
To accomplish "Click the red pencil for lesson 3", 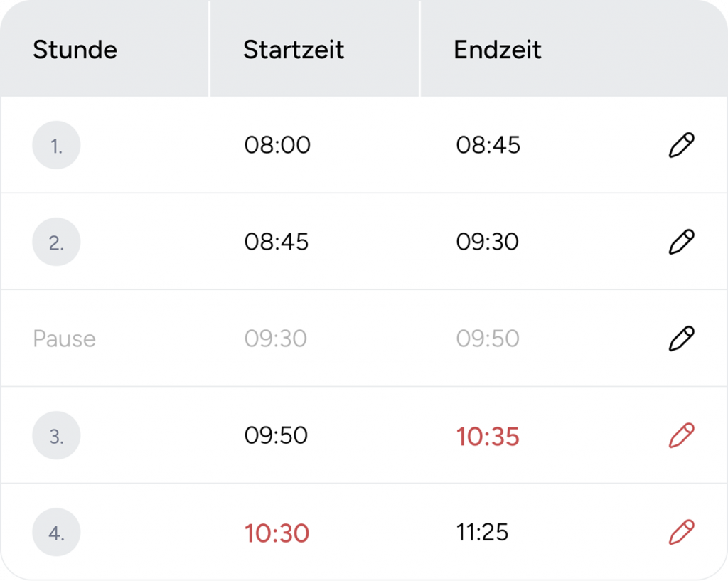I will click(681, 435).
